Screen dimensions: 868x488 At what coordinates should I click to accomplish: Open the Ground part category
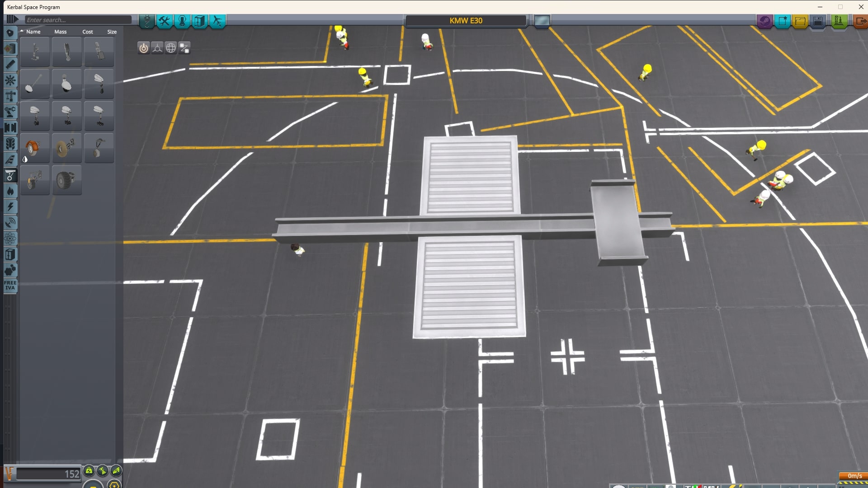pos(10,175)
